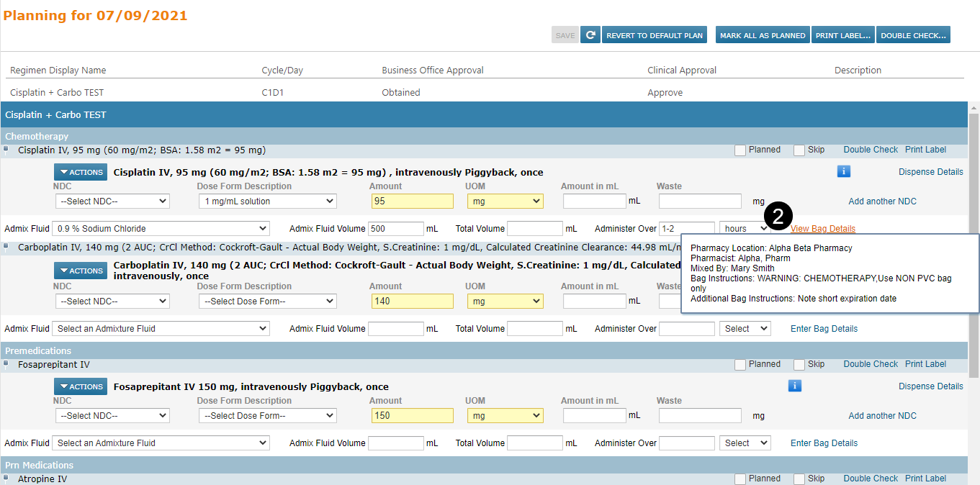
Task: Collapse the Fosaprepitant IV row marker icon
Action: (x=6, y=365)
